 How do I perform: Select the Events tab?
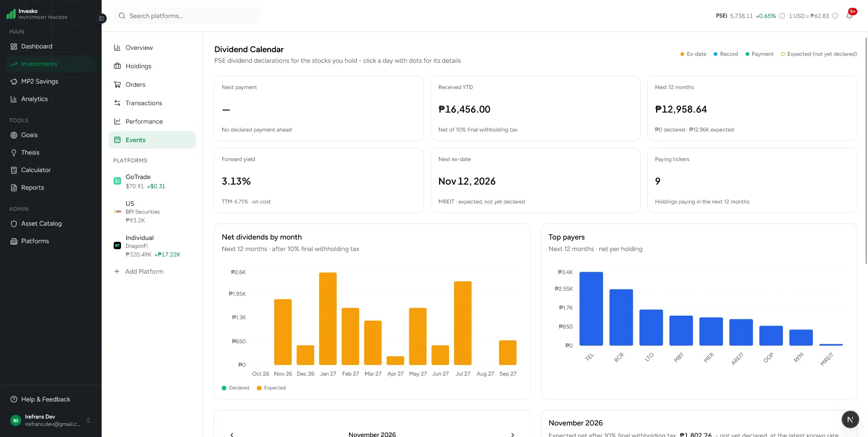pos(152,140)
